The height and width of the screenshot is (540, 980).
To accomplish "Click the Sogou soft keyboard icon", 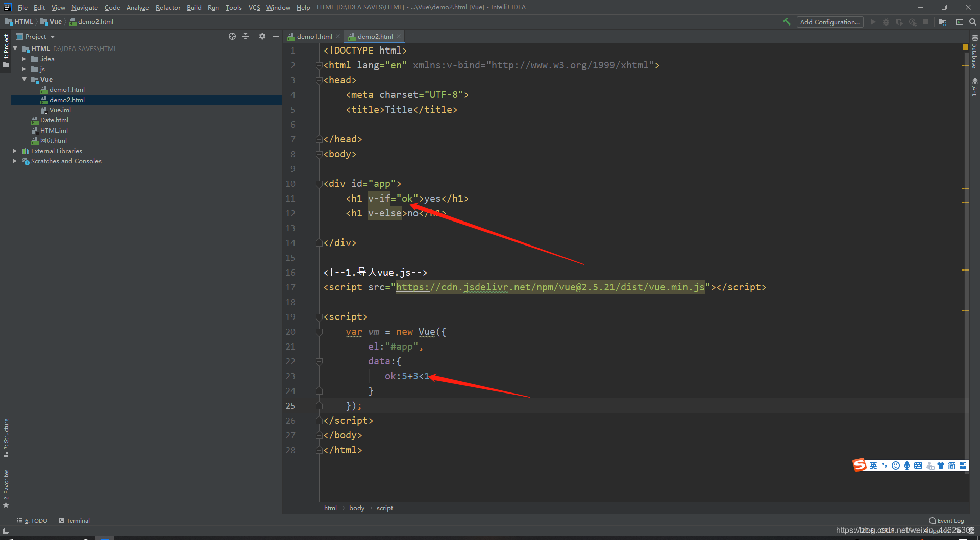I will point(918,465).
